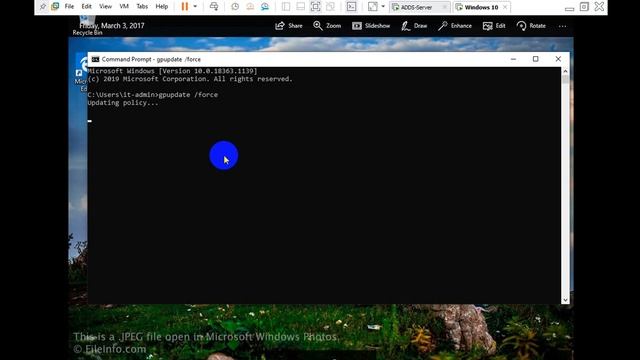Click the 'gpupdate /force' command text
Viewport: 640px width, 360px height.
188,95
